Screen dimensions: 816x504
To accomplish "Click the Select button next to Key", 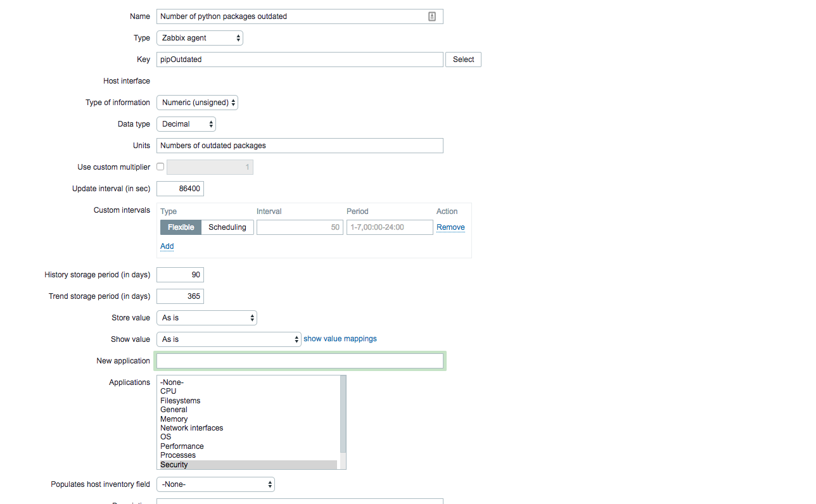I will tap(463, 60).
